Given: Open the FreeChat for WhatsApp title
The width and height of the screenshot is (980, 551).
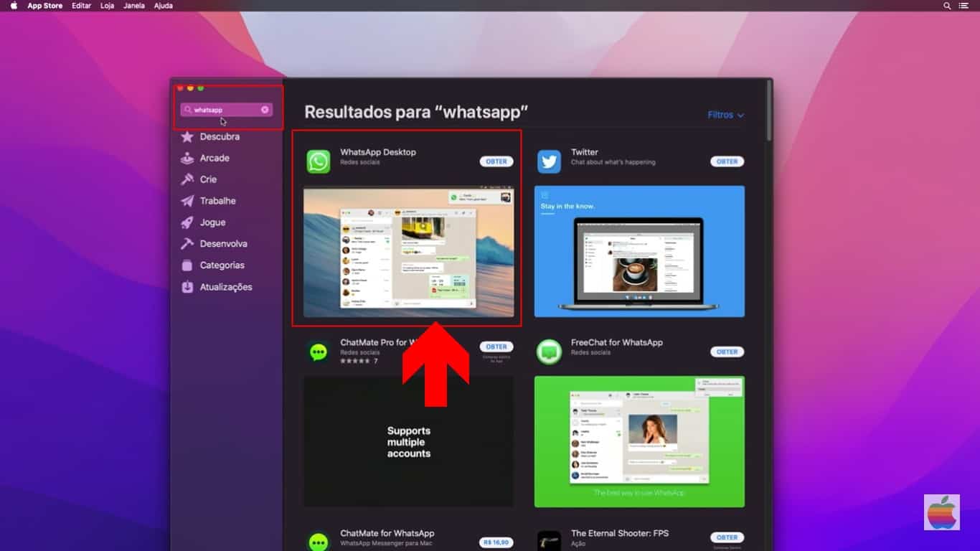Looking at the screenshot, I should (617, 343).
